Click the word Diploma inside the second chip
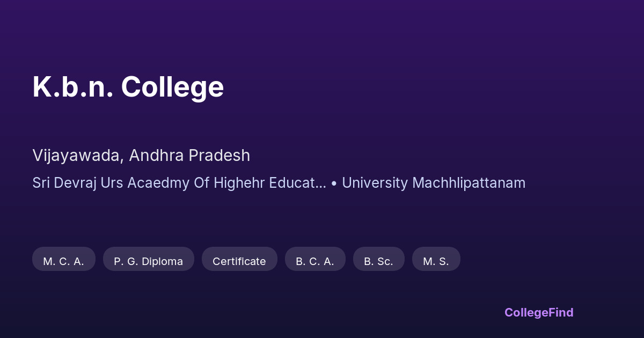The image size is (644, 338). 163,261
